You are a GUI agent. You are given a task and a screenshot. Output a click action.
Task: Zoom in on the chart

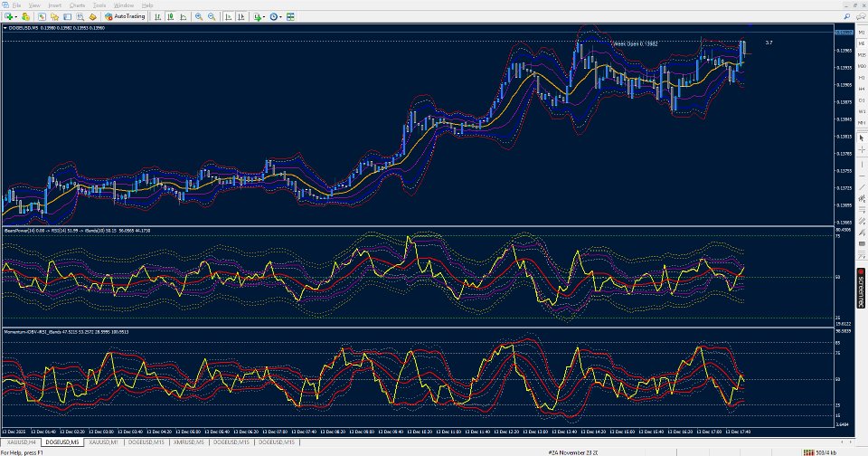click(x=199, y=16)
